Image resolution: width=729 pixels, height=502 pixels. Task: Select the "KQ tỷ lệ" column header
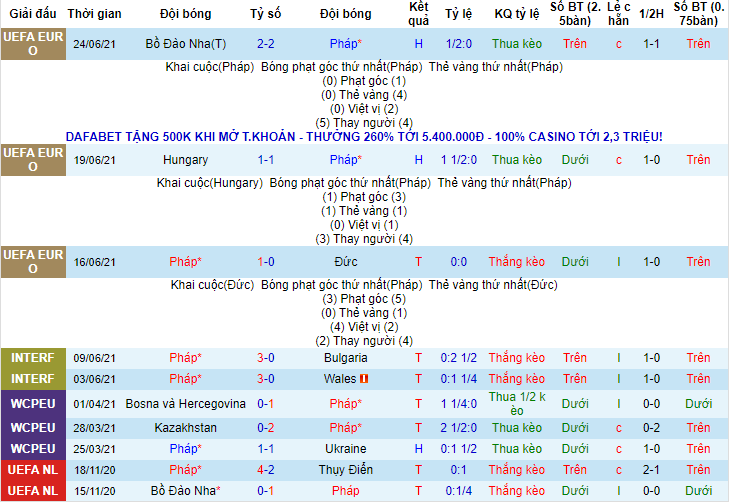coord(516,15)
